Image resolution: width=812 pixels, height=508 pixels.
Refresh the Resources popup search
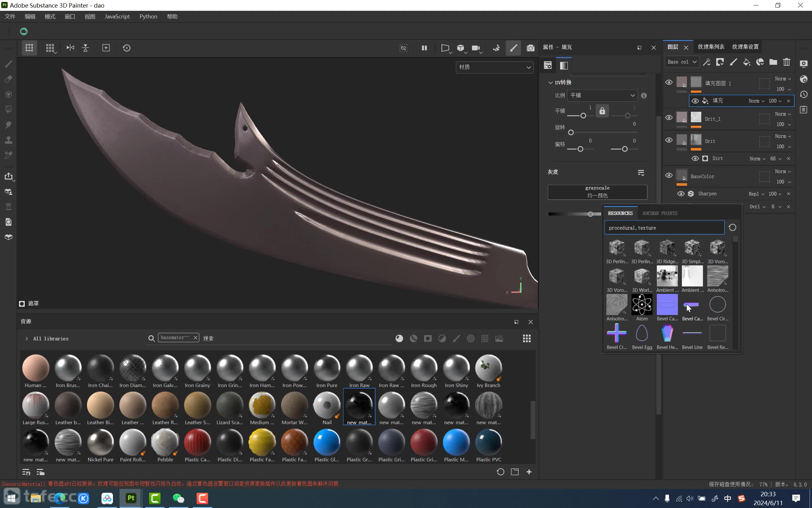(732, 227)
